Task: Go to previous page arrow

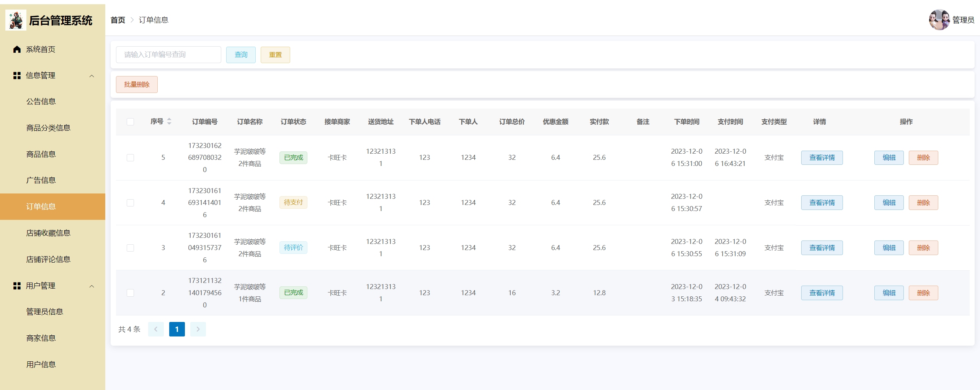Action: click(x=156, y=329)
